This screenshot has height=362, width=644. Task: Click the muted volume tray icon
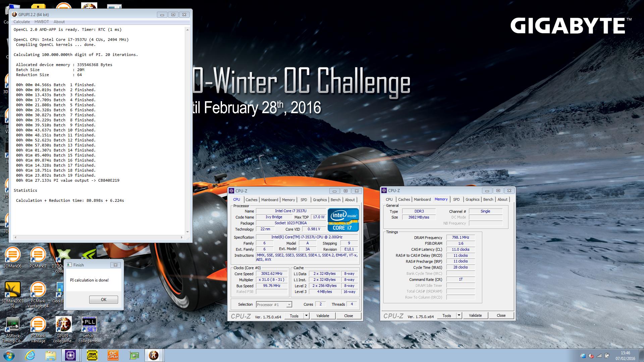click(x=591, y=356)
